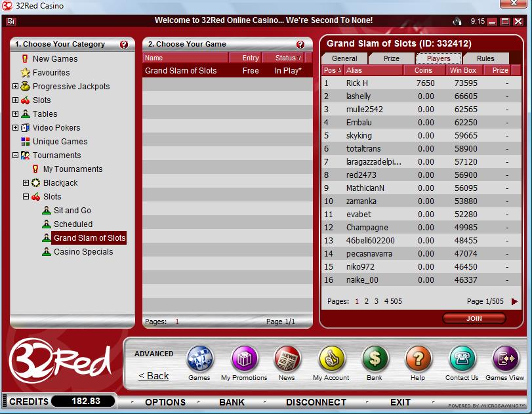Open My Promotions gift box icon
Viewport: 532px width, 414px height.
click(x=244, y=359)
